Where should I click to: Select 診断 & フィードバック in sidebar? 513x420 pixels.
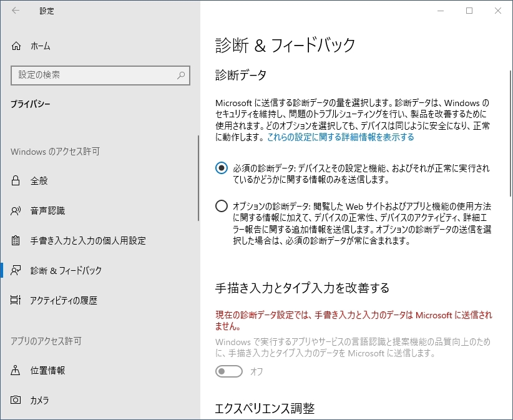(99, 270)
